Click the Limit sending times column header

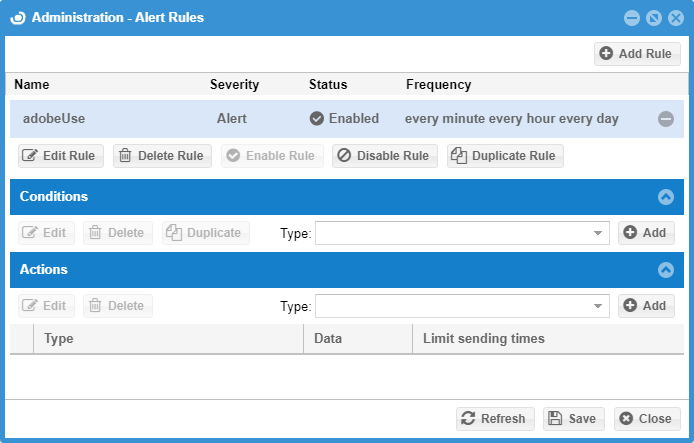click(484, 339)
